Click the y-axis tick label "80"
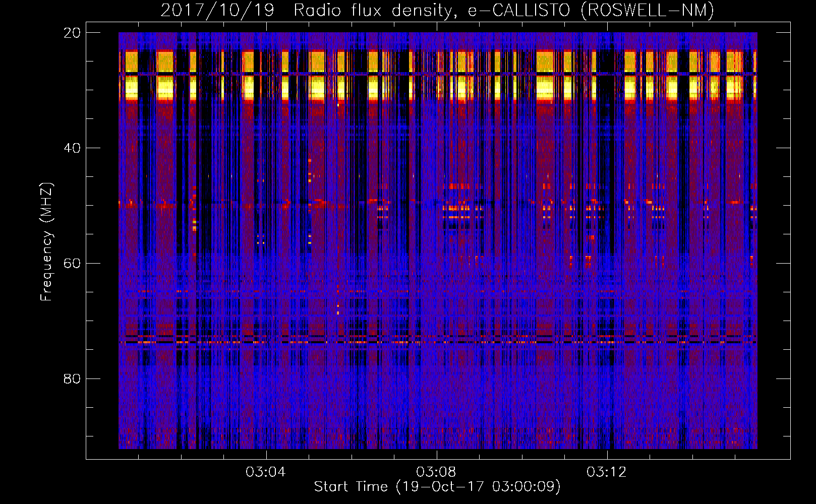This screenshot has width=816, height=504. 72,379
